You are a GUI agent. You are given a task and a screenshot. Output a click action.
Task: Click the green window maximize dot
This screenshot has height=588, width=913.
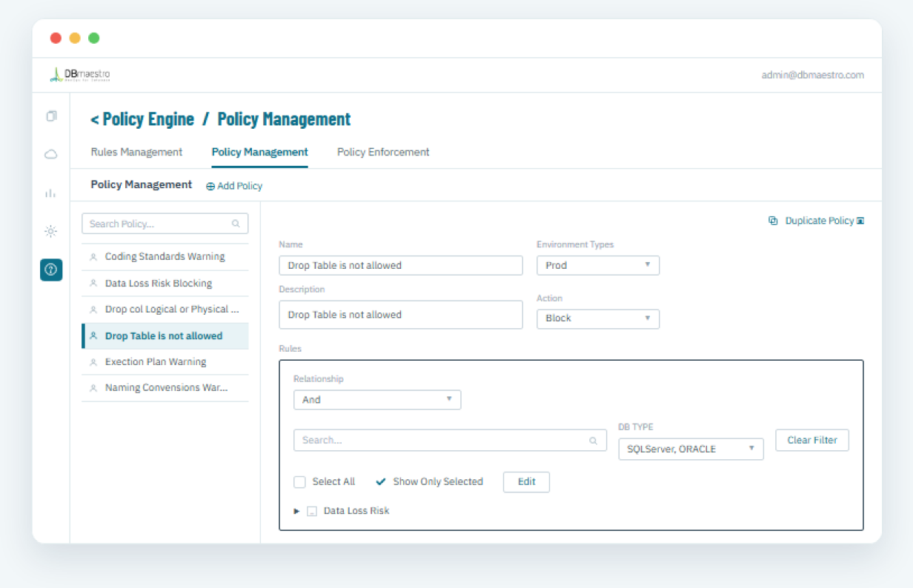(94, 38)
